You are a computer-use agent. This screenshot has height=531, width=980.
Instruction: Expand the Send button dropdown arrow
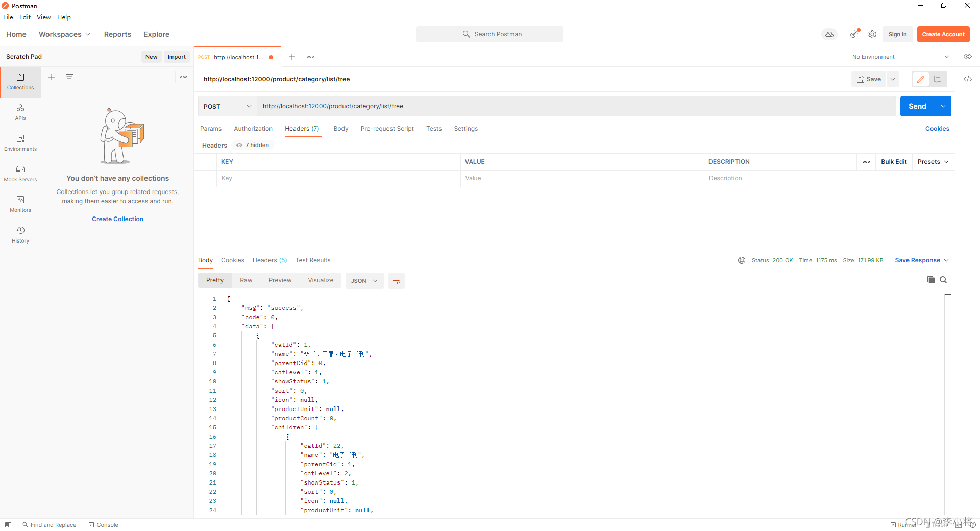pyautogui.click(x=943, y=106)
